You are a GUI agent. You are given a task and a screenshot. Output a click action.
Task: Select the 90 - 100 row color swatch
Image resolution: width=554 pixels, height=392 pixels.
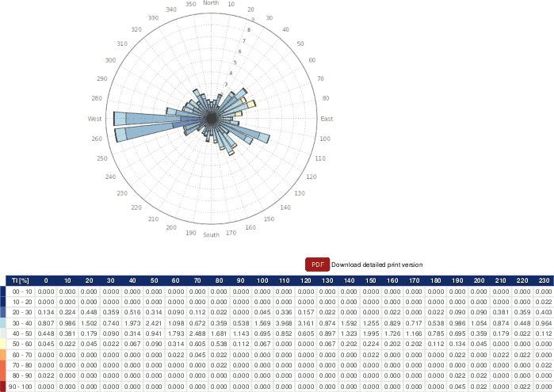click(2, 386)
